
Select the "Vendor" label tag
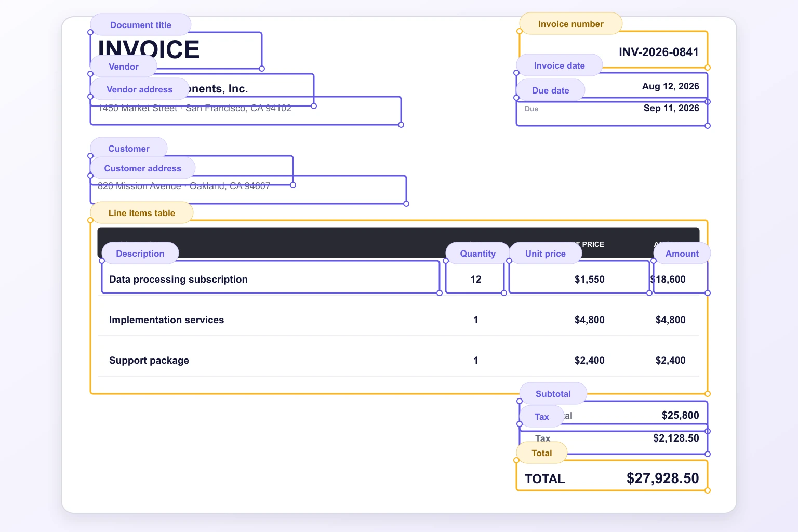(124, 66)
